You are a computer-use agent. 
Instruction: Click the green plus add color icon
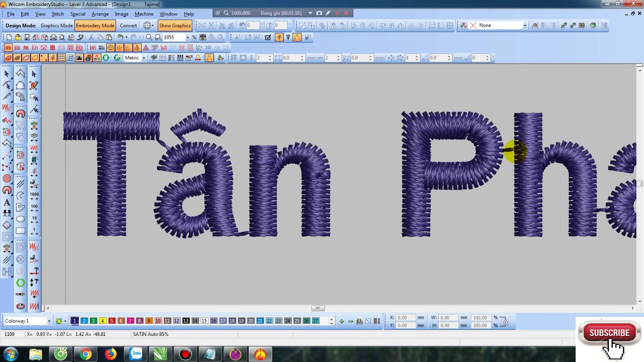click(342, 321)
